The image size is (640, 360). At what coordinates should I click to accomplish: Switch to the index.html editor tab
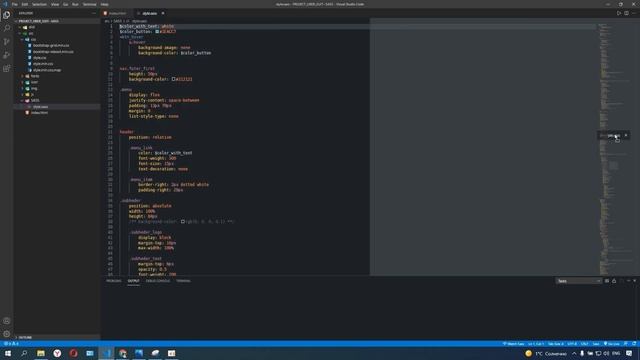point(118,13)
